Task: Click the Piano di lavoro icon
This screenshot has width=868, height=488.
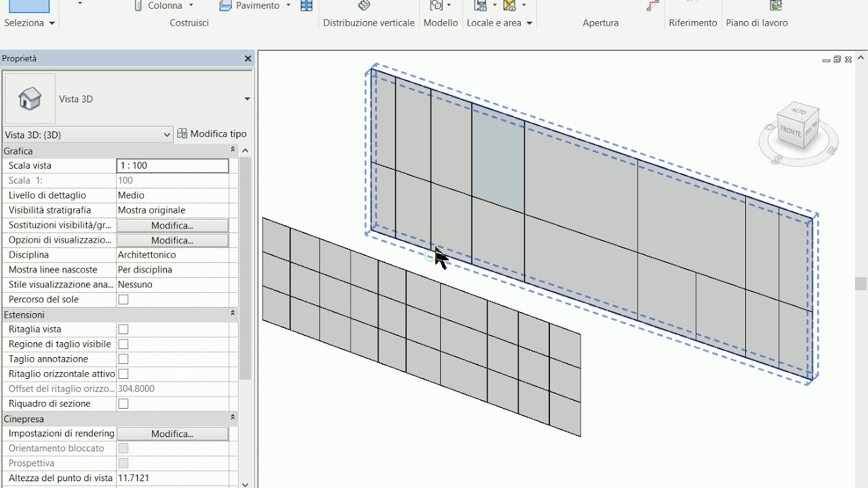Action: 776,5
